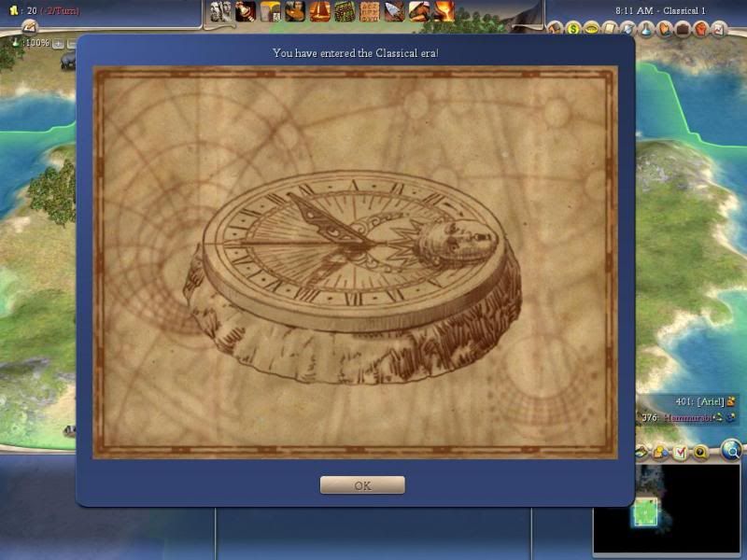Toggle the tile grid display button

(641, 452)
